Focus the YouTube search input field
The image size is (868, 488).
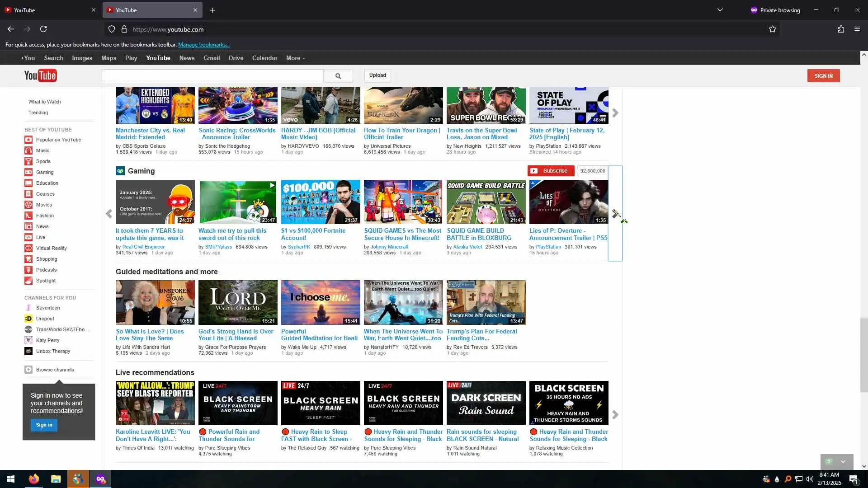(212, 76)
